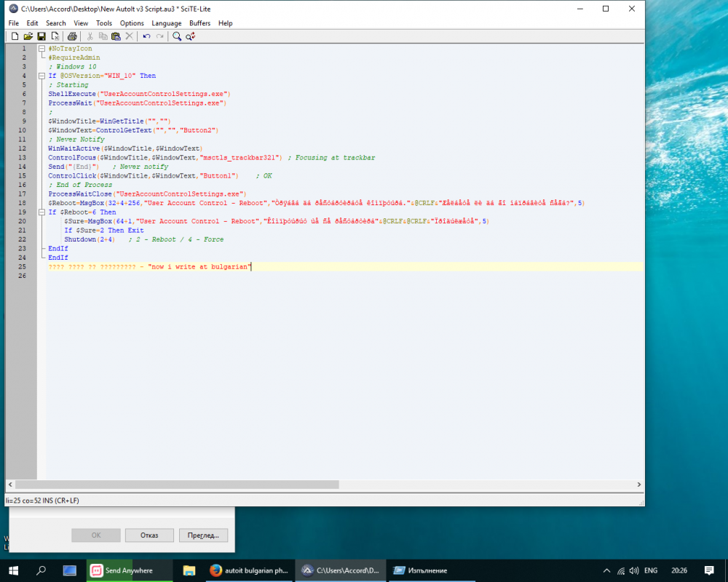The width and height of the screenshot is (728, 582).
Task: Open Windows taskbar search
Action: coord(41,570)
